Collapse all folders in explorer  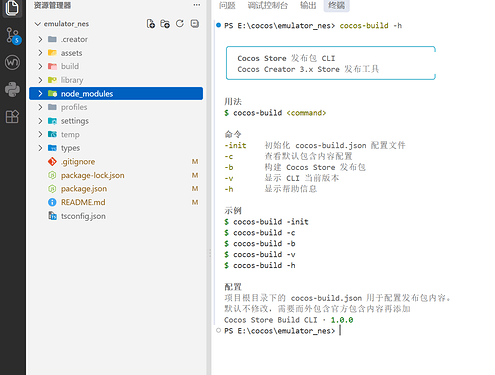[195, 24]
